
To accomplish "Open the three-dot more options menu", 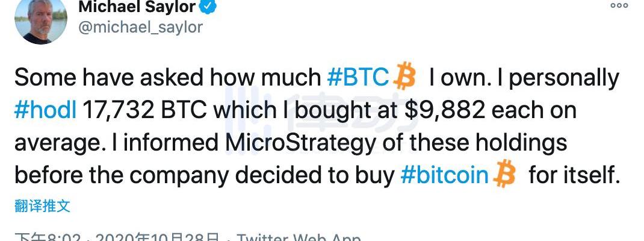I will [x=619, y=5].
